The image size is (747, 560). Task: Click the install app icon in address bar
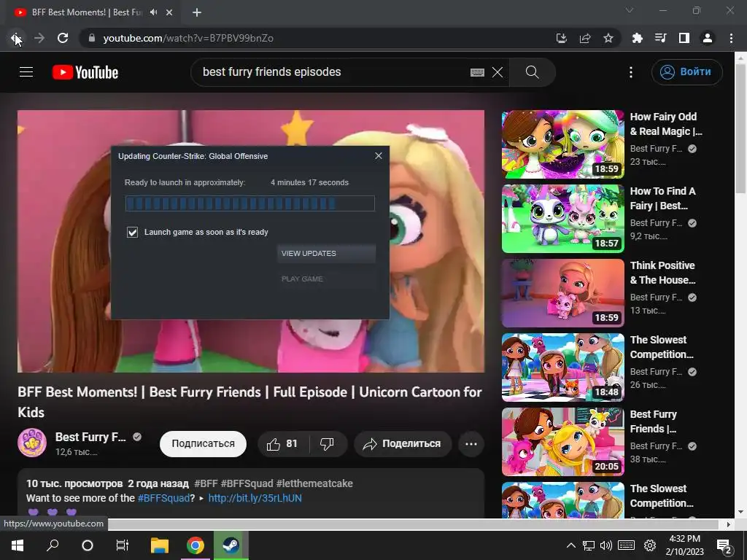(x=562, y=38)
